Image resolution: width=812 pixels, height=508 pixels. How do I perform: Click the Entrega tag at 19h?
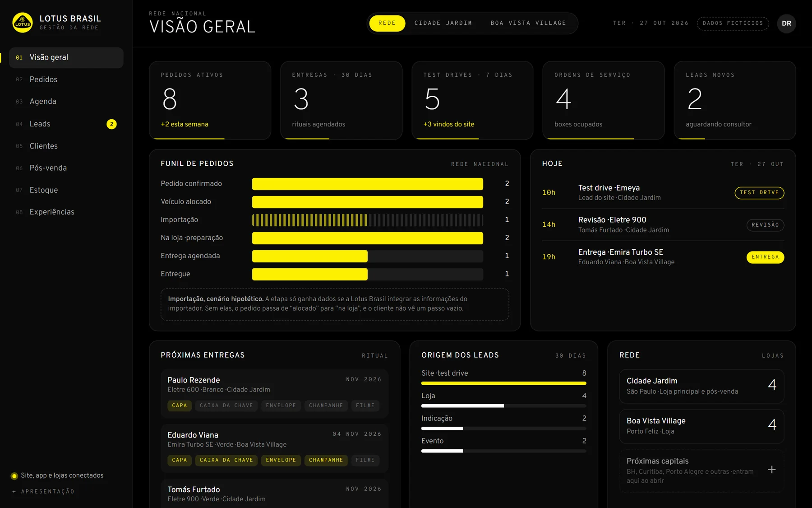pyautogui.click(x=765, y=257)
